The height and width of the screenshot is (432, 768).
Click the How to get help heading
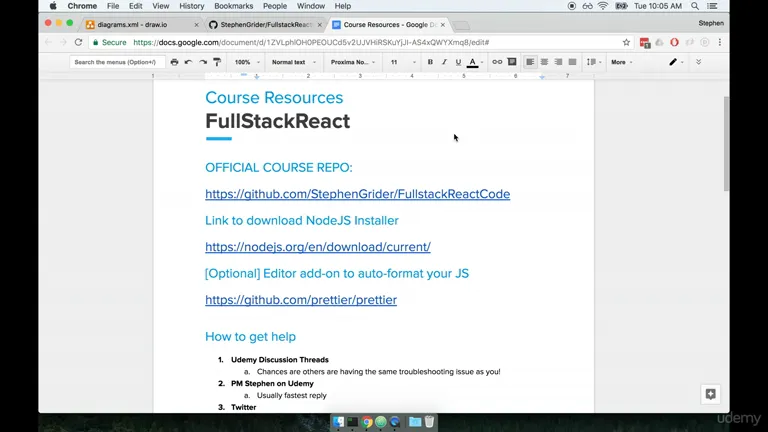tap(250, 336)
